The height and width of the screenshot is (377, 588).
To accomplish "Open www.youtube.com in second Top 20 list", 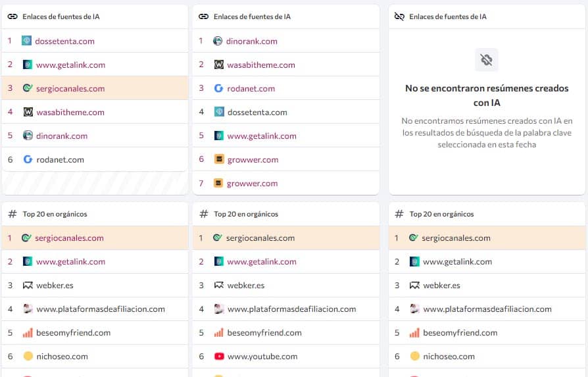I will pos(262,357).
